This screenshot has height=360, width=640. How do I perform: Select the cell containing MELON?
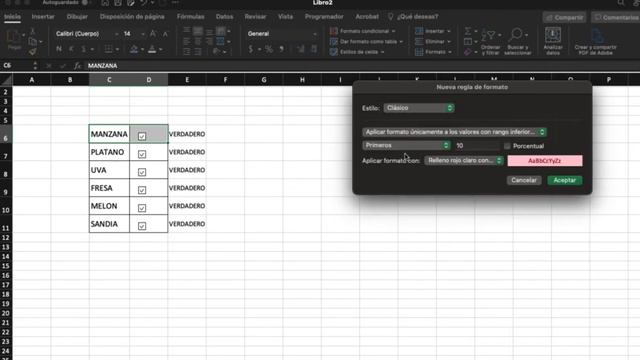pos(109,206)
